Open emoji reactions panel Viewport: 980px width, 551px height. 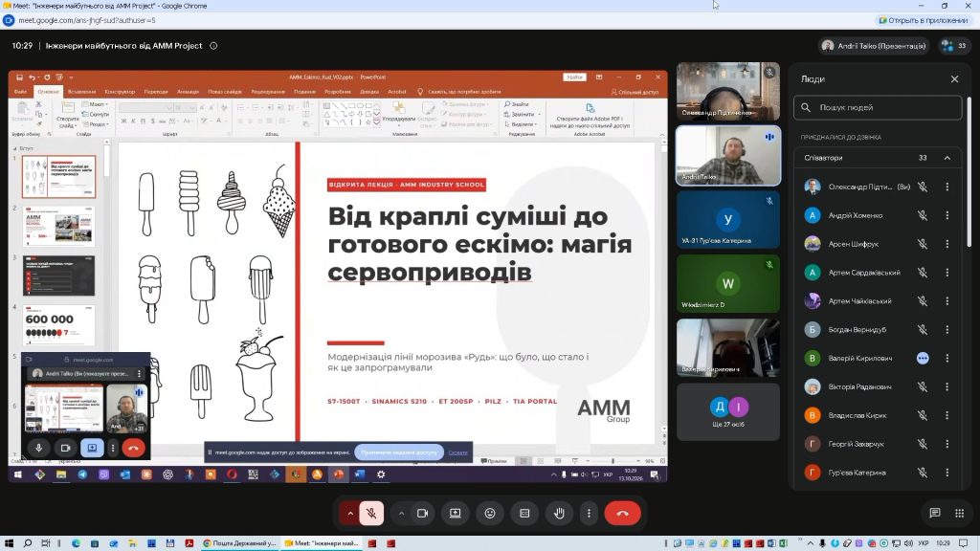coord(490,514)
